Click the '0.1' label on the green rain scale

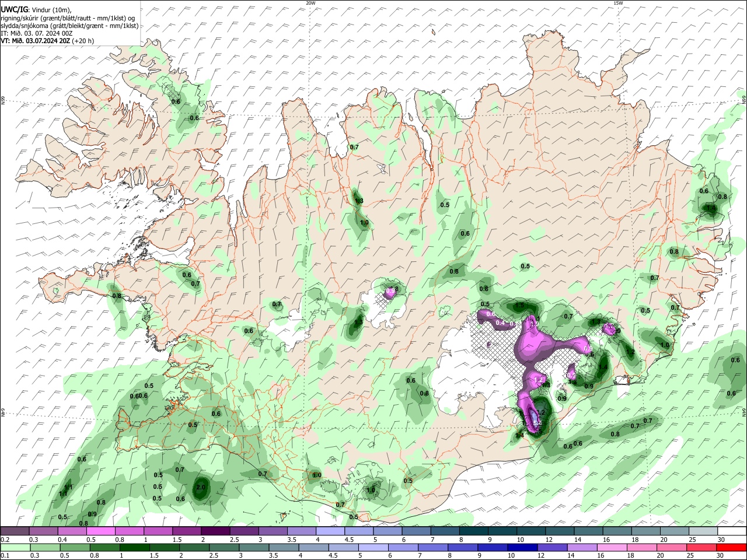tap(5, 556)
